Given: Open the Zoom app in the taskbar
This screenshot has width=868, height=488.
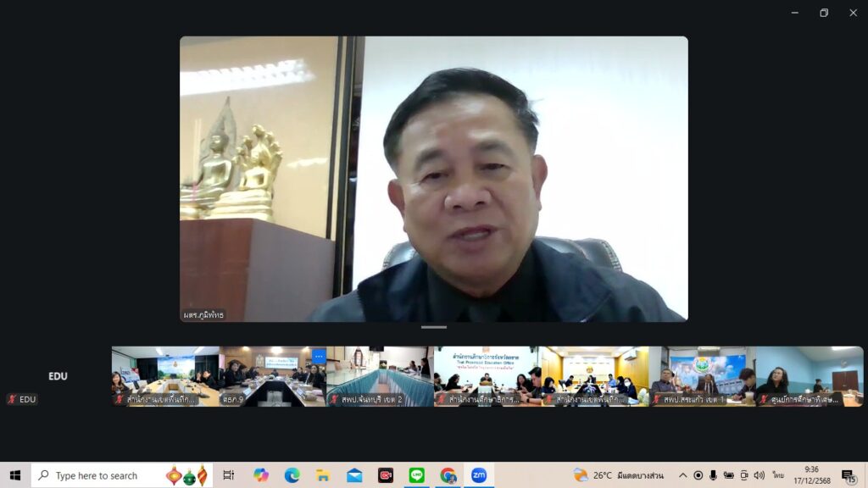Looking at the screenshot, I should [479, 475].
